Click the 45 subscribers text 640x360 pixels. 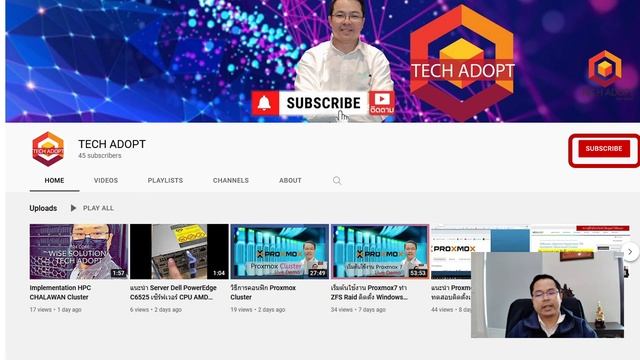[x=100, y=156]
